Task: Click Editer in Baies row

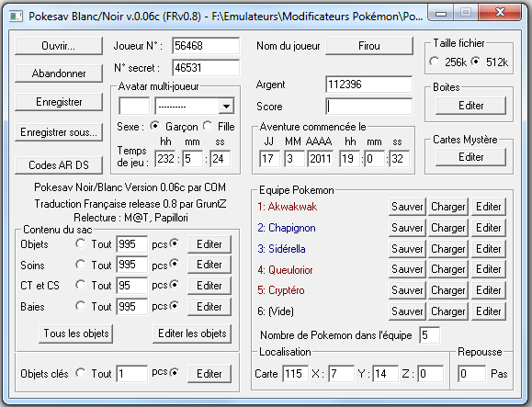Action: [209, 307]
